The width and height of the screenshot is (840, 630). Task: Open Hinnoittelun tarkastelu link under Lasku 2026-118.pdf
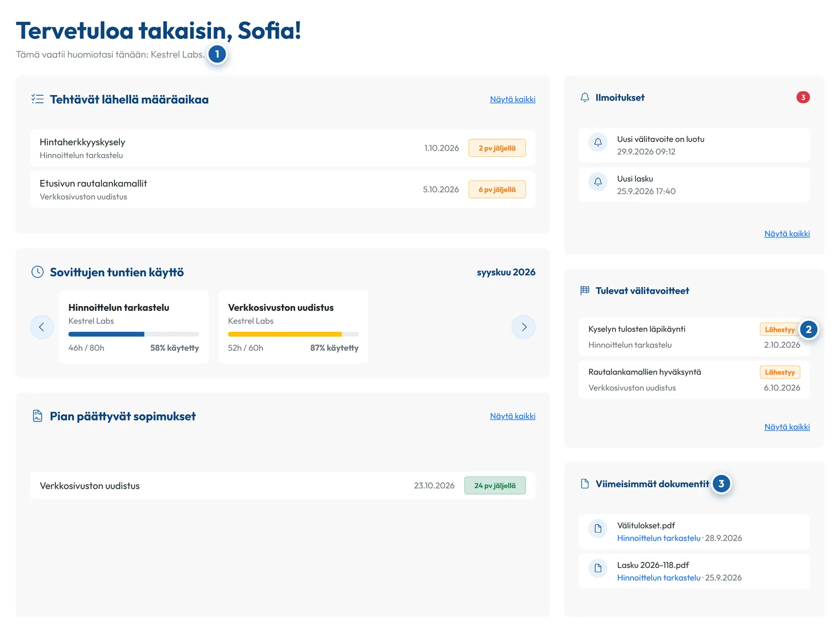pos(659,577)
